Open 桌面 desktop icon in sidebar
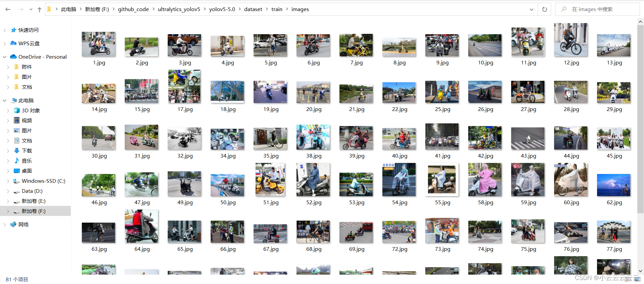Viewport: 644px width, 284px height. [17, 171]
